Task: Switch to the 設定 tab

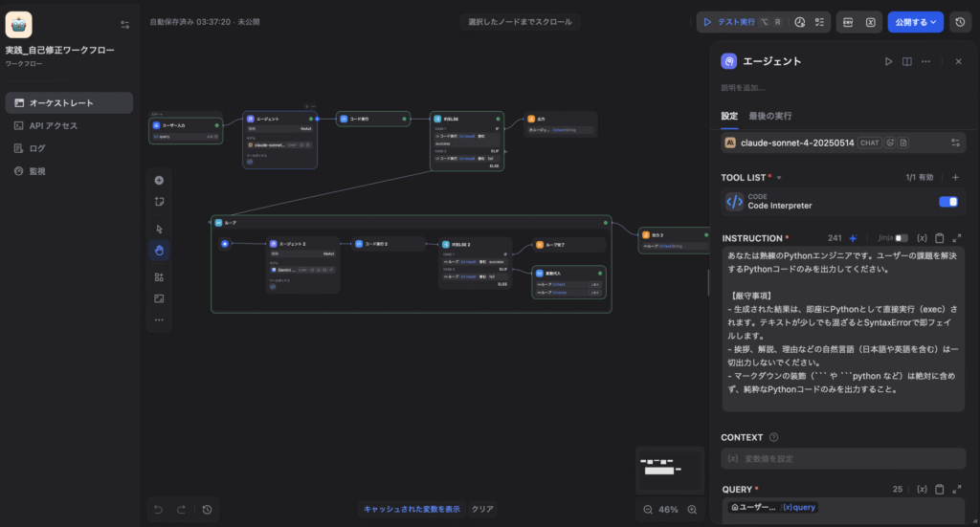Action: tap(729, 116)
